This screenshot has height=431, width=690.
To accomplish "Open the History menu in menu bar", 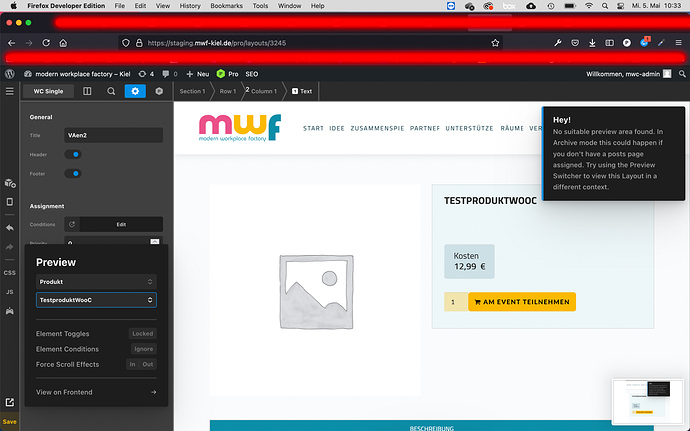I will (x=190, y=6).
